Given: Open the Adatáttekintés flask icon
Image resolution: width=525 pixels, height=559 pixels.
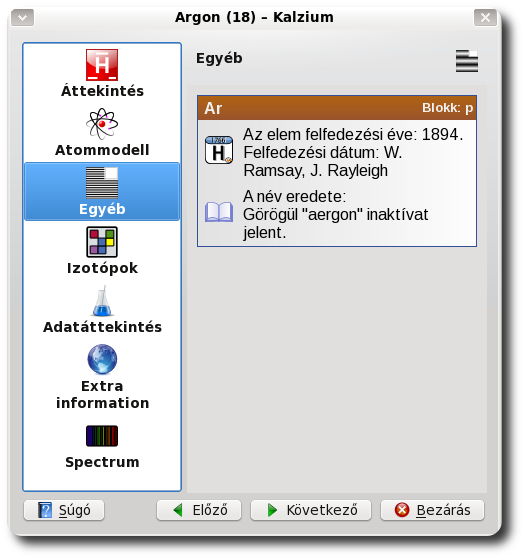Looking at the screenshot, I should click(102, 301).
